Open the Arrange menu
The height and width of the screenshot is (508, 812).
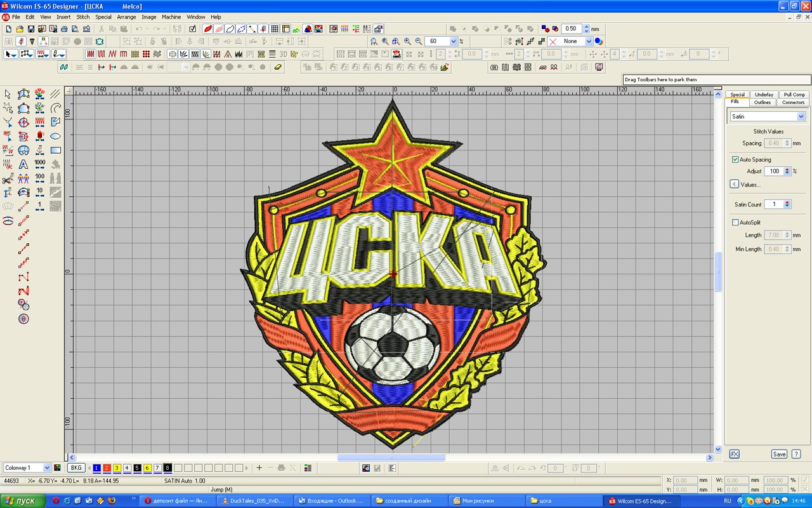pyautogui.click(x=126, y=17)
